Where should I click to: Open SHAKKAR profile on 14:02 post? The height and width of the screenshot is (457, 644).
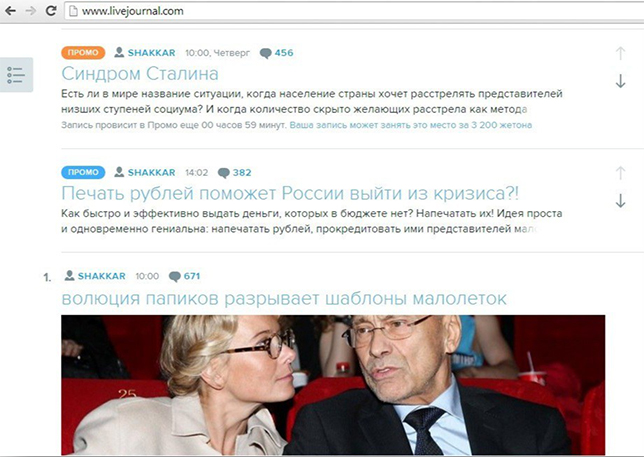[x=145, y=172]
